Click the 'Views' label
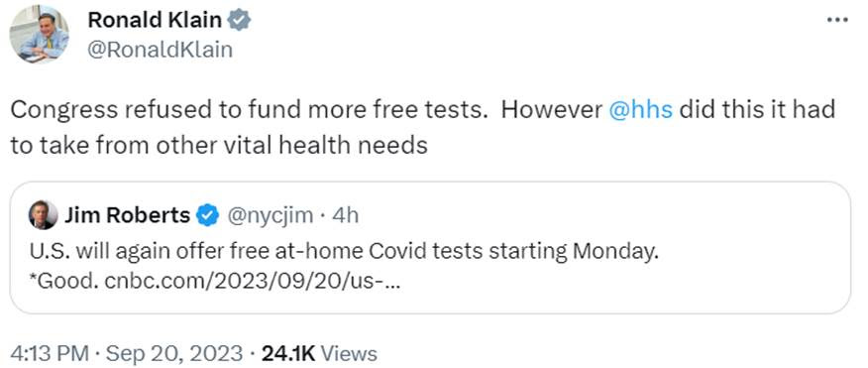Viewport: 868px width, 368px height. click(350, 353)
